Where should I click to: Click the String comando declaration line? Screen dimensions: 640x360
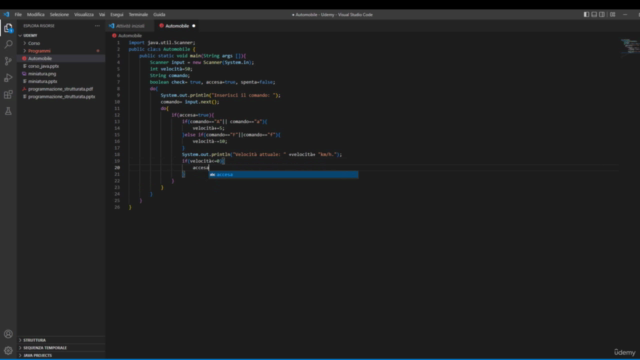coord(170,76)
